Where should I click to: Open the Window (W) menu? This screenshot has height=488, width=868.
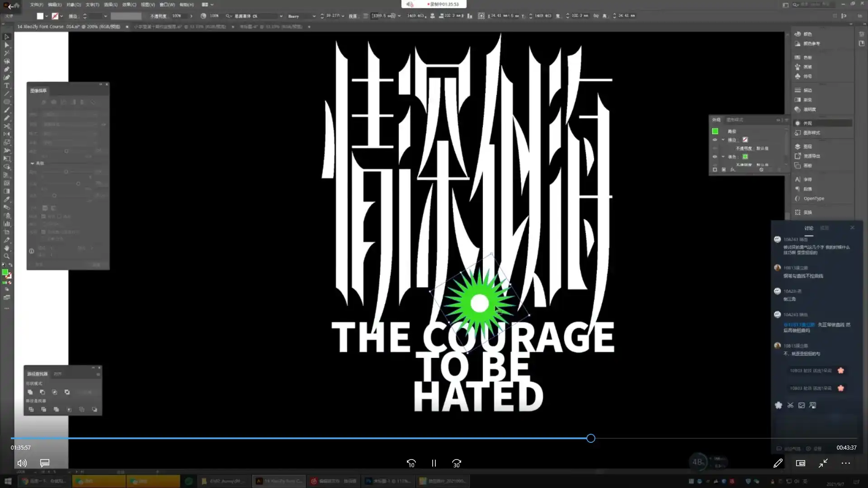point(167,5)
